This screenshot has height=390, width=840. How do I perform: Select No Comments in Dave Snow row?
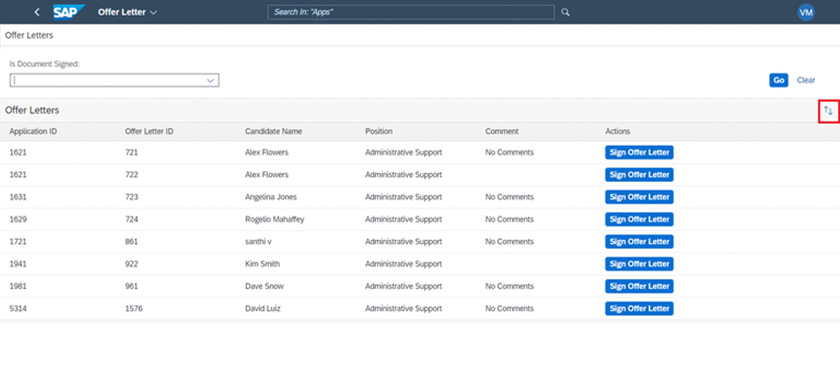[509, 287]
